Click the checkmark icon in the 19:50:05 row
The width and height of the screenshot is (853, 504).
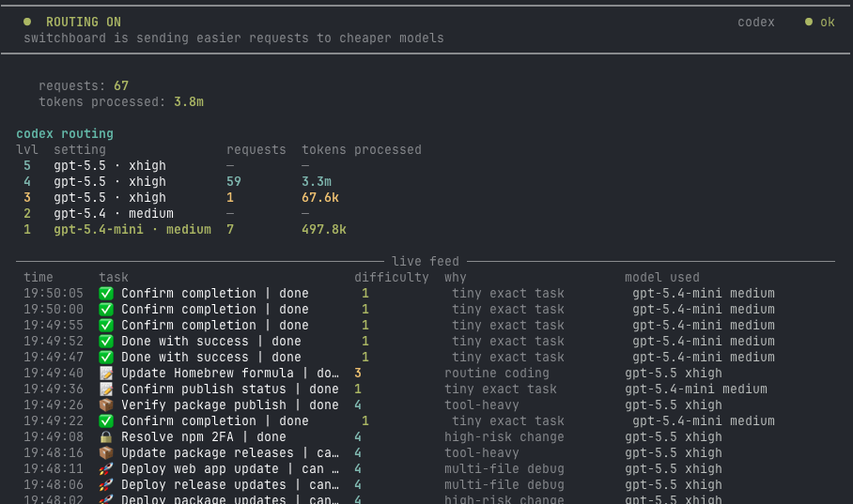(x=106, y=294)
